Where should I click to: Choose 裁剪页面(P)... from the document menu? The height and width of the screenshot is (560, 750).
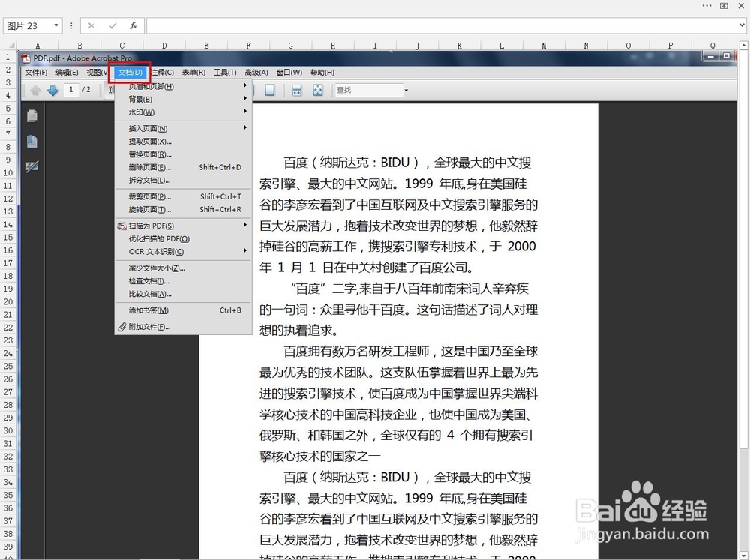pyautogui.click(x=184, y=196)
